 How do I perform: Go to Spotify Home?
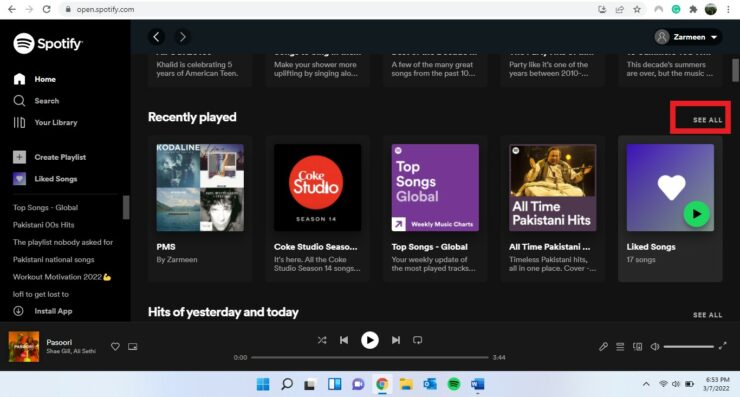point(35,79)
